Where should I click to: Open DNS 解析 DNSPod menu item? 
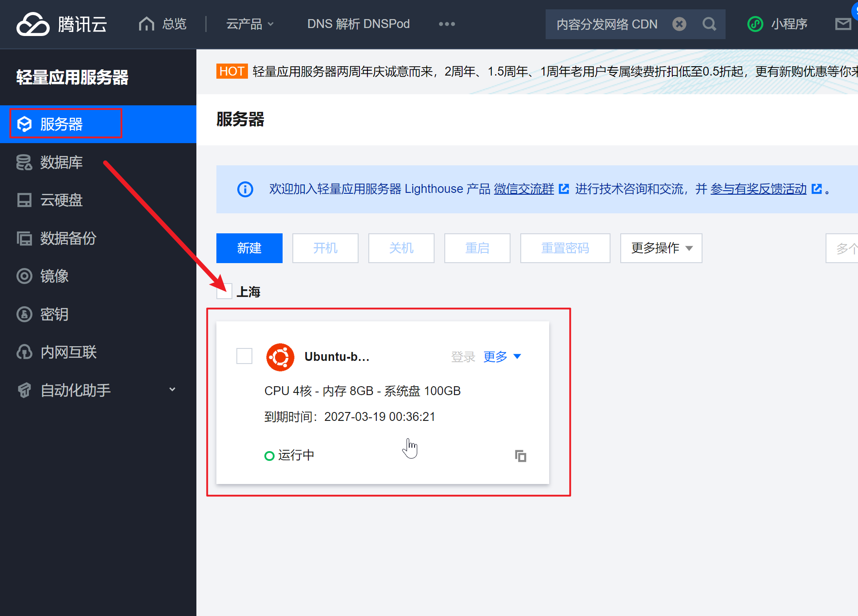coord(358,24)
